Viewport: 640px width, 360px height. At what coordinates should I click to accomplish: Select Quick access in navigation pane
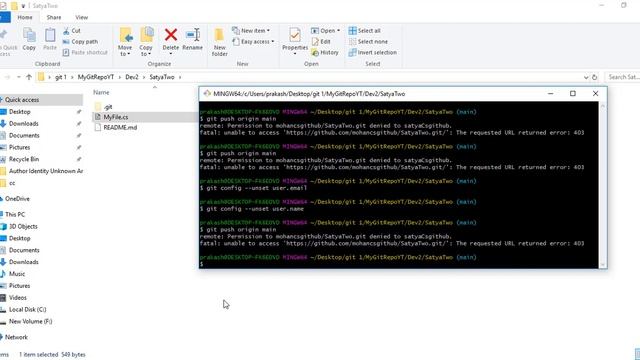[x=41, y=100]
